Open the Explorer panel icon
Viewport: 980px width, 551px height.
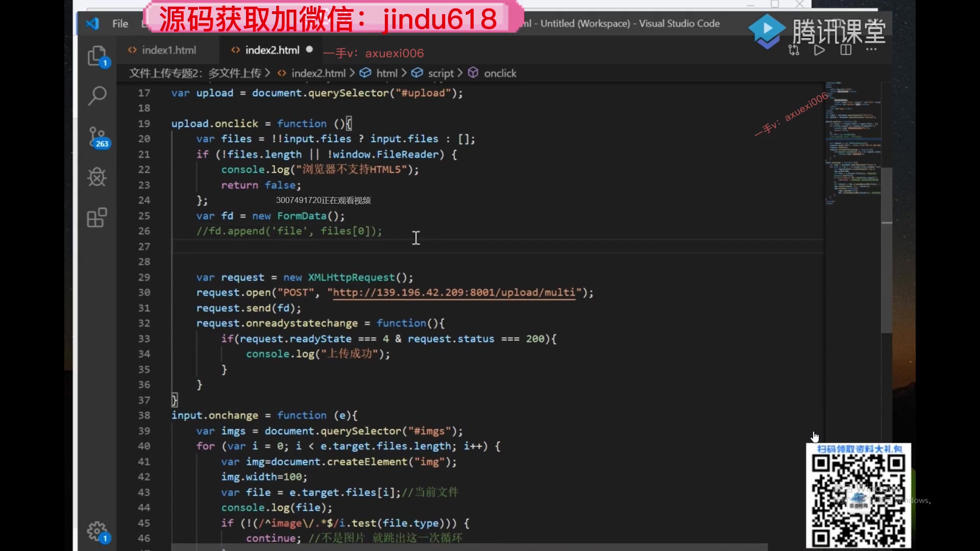click(x=97, y=56)
